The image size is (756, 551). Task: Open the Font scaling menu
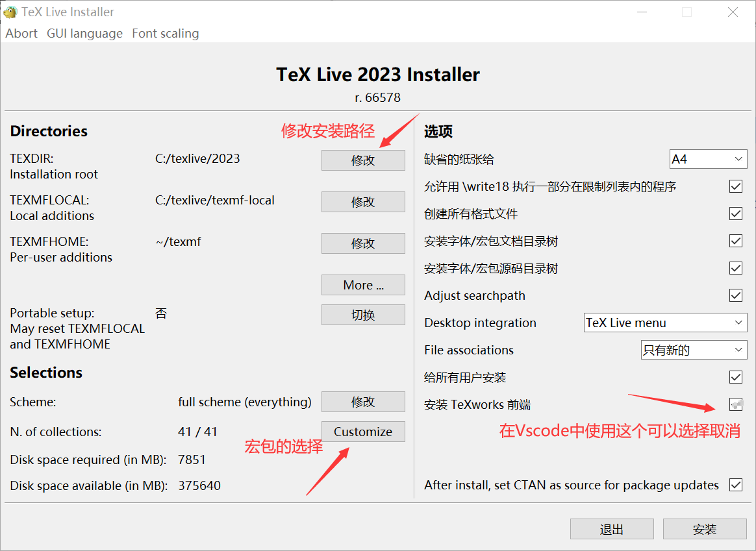coord(166,34)
